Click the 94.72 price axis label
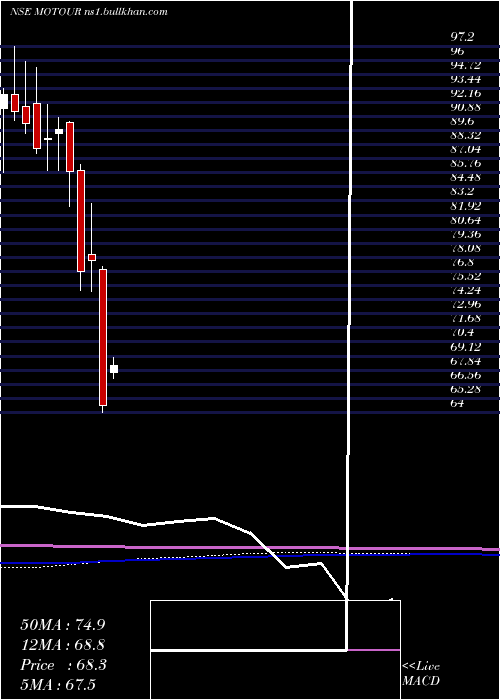This screenshot has height=700, width=500. (x=465, y=65)
